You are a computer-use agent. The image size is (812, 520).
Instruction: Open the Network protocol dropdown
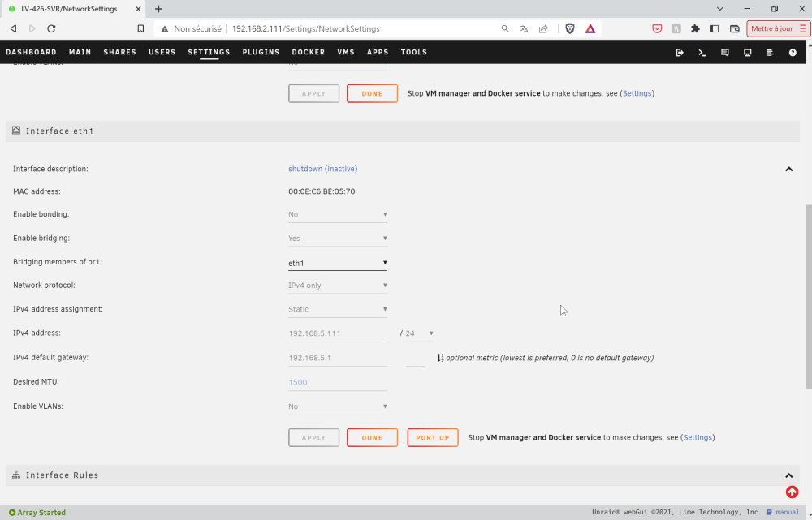coord(338,285)
